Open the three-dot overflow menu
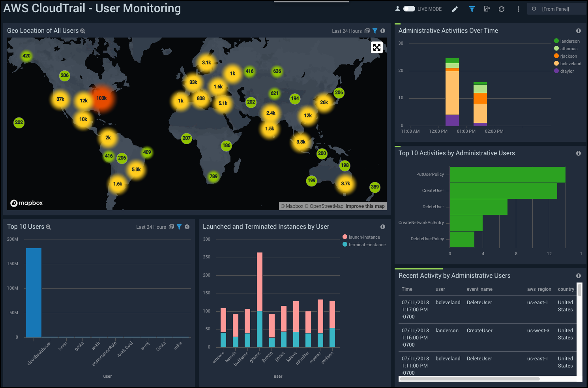Viewport: 588px width, 388px height. pos(518,8)
